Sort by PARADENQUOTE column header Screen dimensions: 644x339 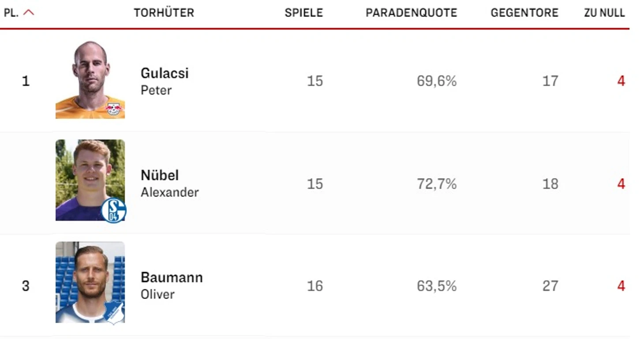[x=412, y=13]
